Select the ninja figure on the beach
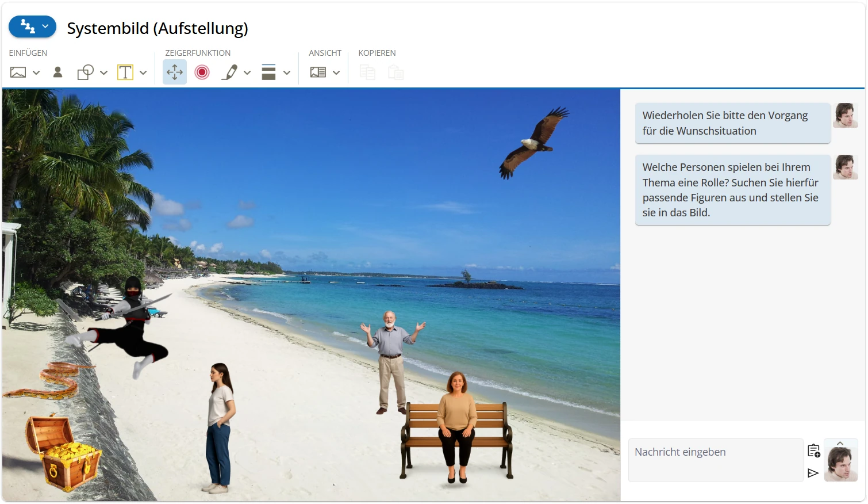The image size is (868, 504). [x=126, y=325]
